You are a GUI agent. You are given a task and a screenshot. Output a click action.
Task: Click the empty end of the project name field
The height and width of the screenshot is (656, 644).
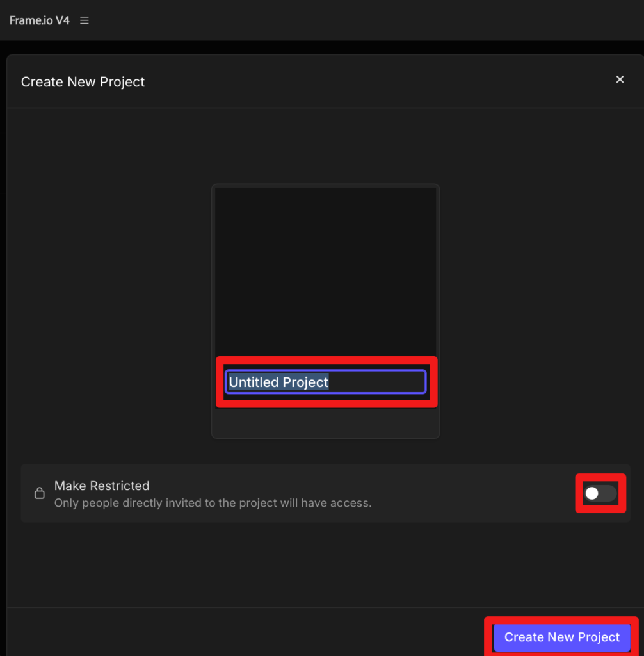click(x=384, y=382)
